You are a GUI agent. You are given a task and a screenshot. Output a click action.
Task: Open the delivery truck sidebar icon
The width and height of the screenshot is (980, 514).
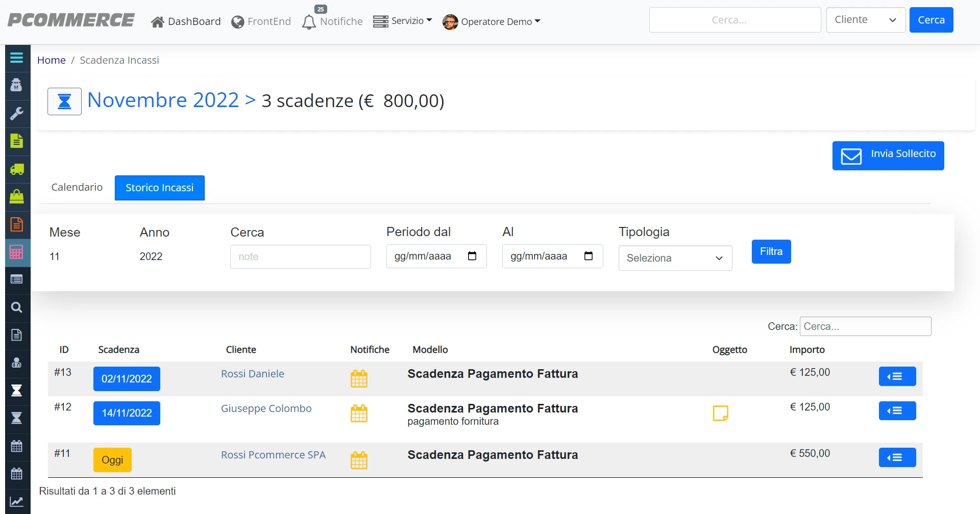pos(16,169)
